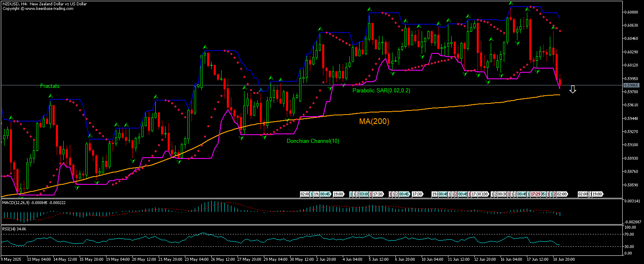Image resolution: width=644 pixels, height=264 pixels.
Task: Click a green fractal down arrow near the 19 May low
Action: pos(96,182)
